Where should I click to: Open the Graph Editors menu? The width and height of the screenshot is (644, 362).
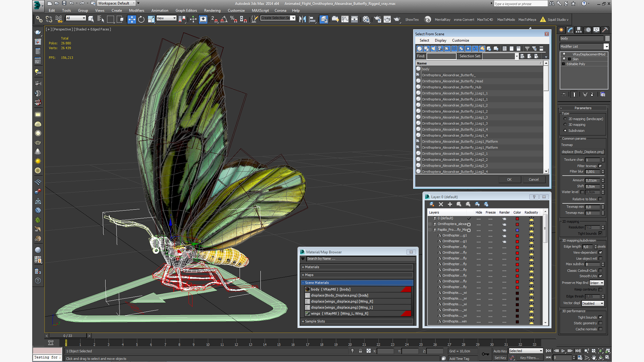(186, 10)
